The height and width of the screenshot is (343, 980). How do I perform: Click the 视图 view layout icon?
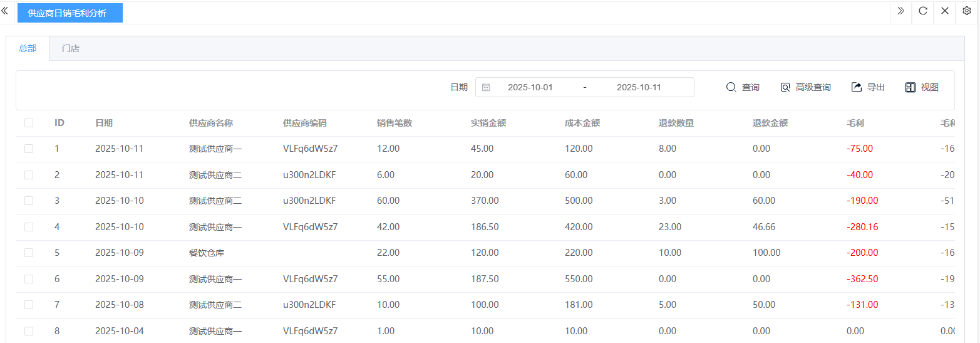910,88
